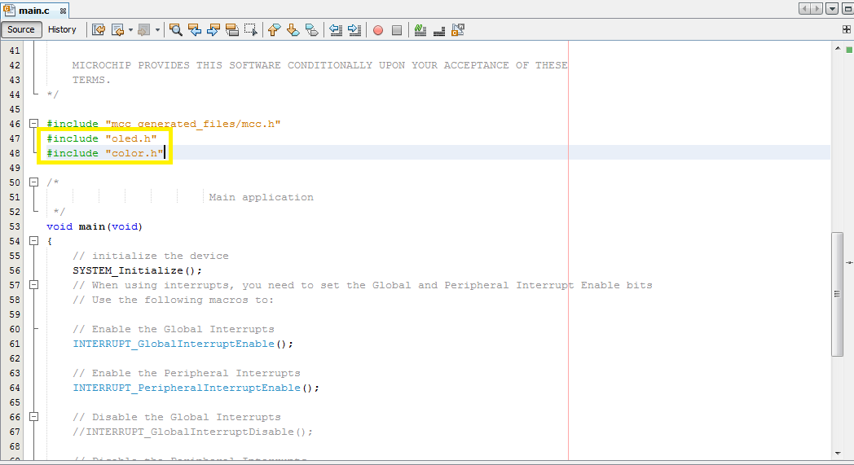Click the vertical scrollbar thumb
This screenshot has width=854, height=465.
pos(836,293)
